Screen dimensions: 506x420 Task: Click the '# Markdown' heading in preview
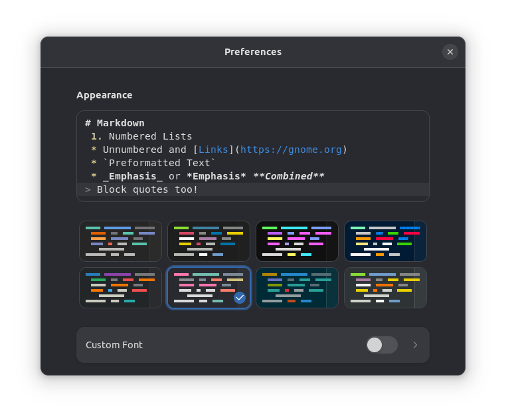(x=115, y=123)
